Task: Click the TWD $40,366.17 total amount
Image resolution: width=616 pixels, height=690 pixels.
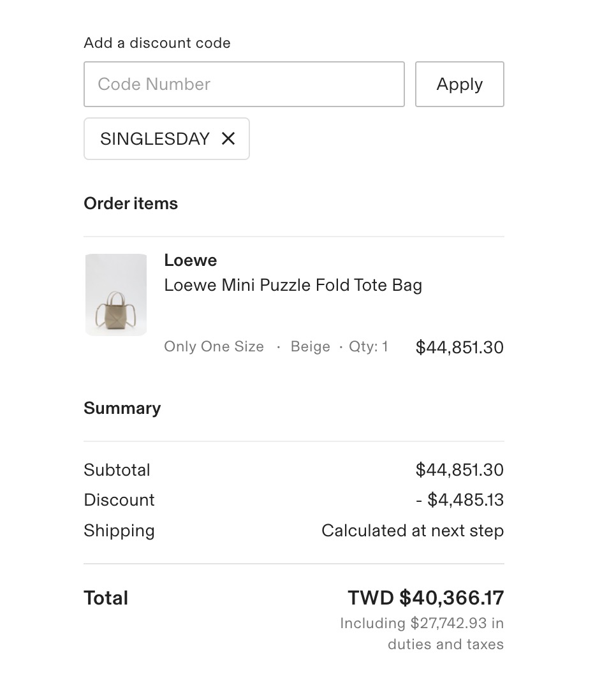Action: 425,598
